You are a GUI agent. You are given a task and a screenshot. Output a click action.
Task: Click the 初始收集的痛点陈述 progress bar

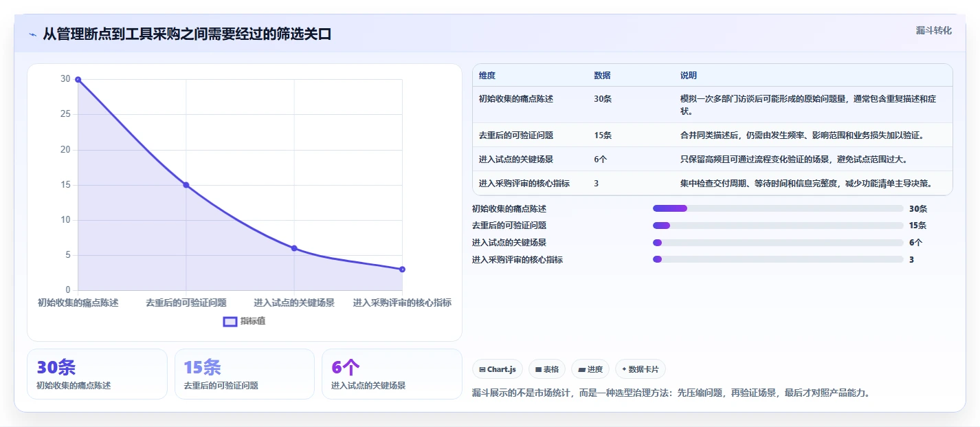pyautogui.click(x=778, y=208)
